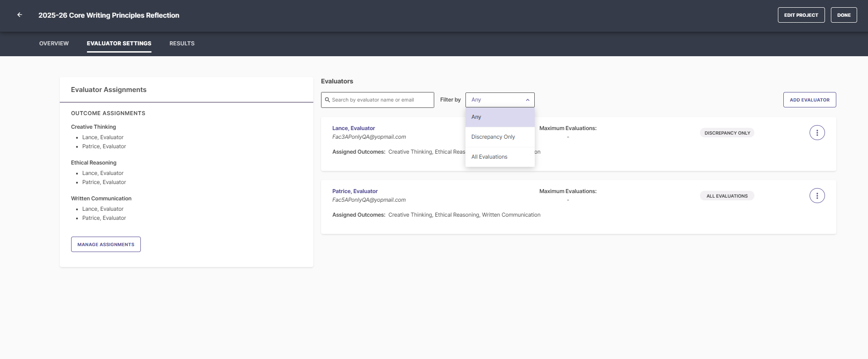868x359 pixels.
Task: Select Any filter option
Action: click(x=500, y=117)
